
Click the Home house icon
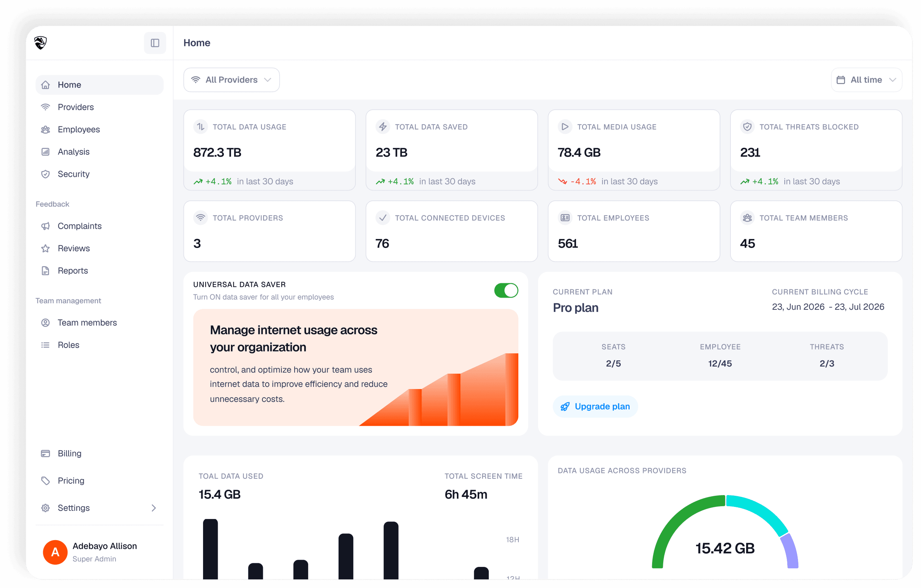tap(45, 85)
